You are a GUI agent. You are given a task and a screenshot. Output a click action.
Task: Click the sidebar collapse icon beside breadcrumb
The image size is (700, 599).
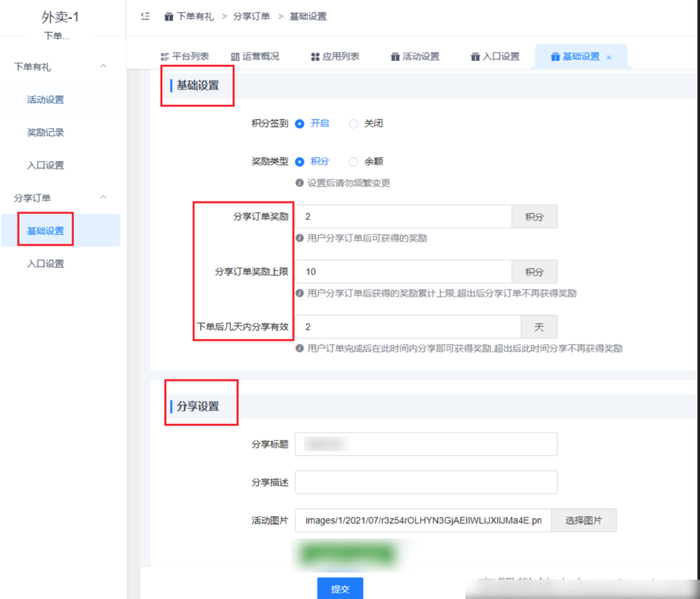click(x=145, y=16)
